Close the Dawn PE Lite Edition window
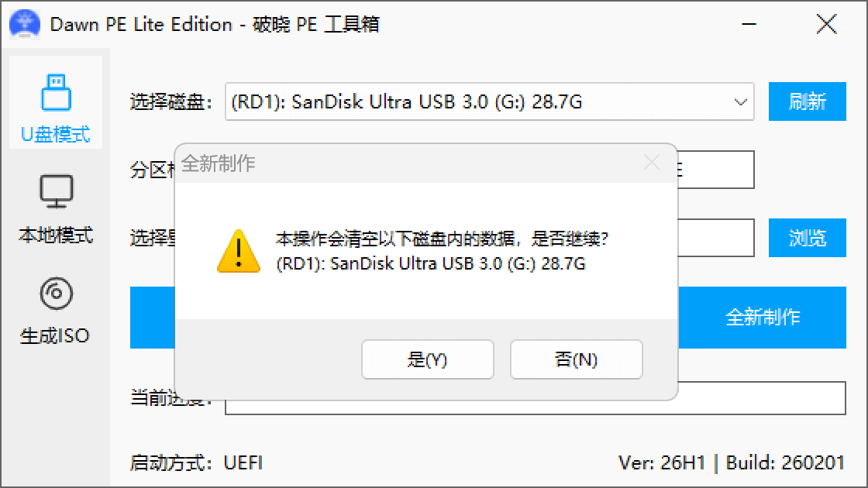Image resolution: width=868 pixels, height=488 pixels. 826,24
